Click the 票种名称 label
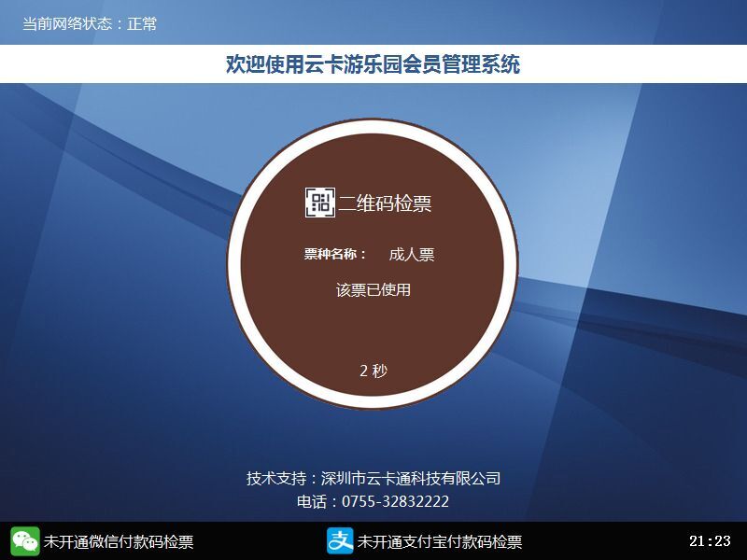The width and height of the screenshot is (747, 560). pyautogui.click(x=335, y=254)
